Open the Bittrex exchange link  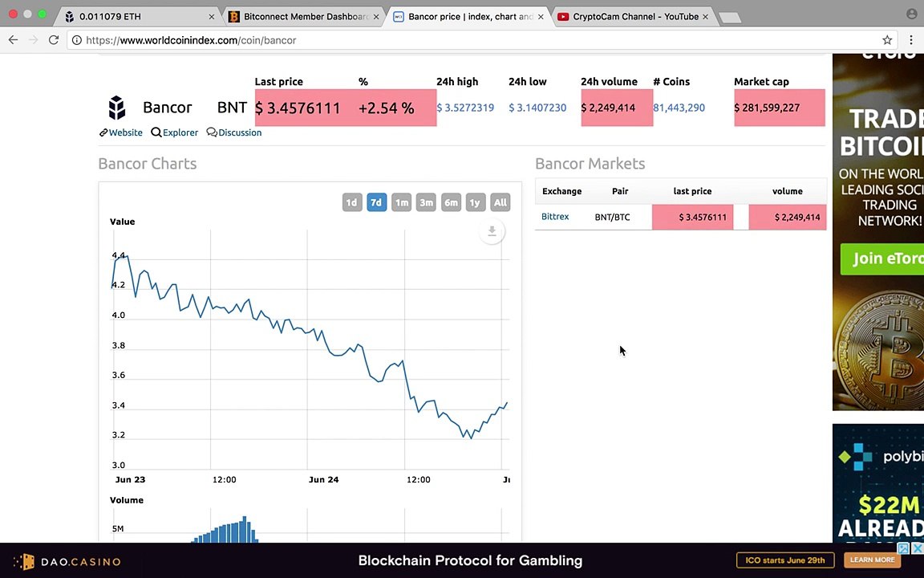(x=555, y=217)
